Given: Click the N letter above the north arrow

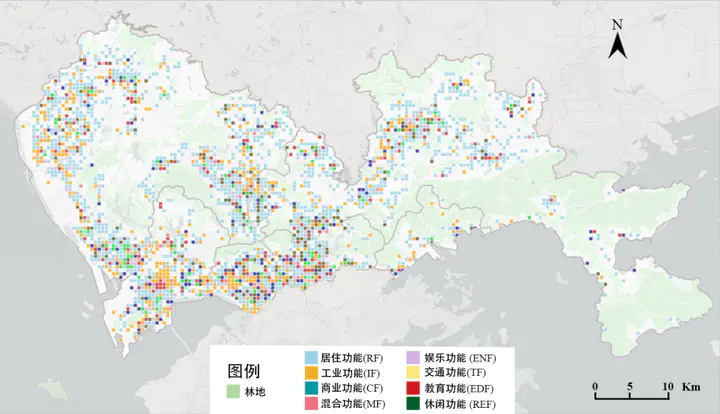Looking at the screenshot, I should pyautogui.click(x=618, y=25).
